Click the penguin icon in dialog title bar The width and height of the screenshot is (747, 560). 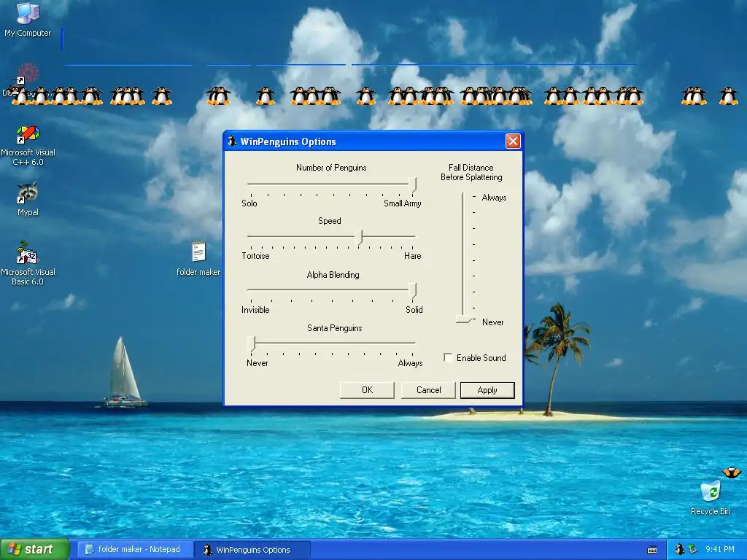[x=232, y=141]
